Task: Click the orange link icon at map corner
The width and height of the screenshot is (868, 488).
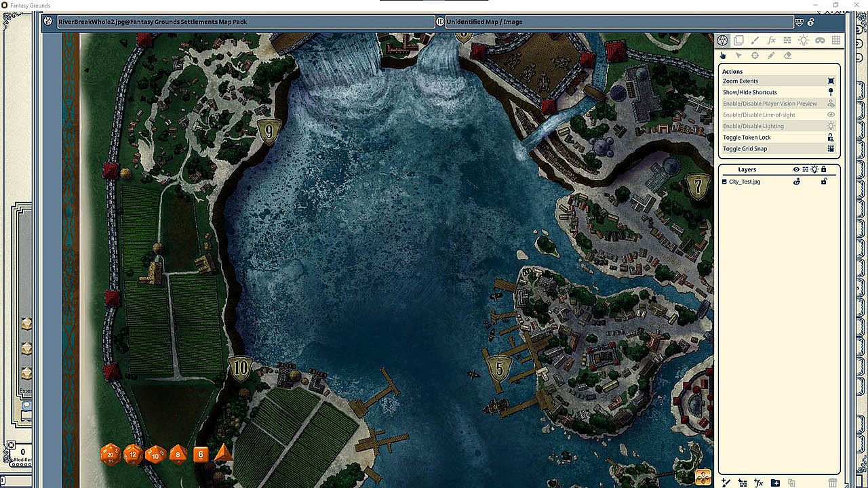Action: coord(703,477)
